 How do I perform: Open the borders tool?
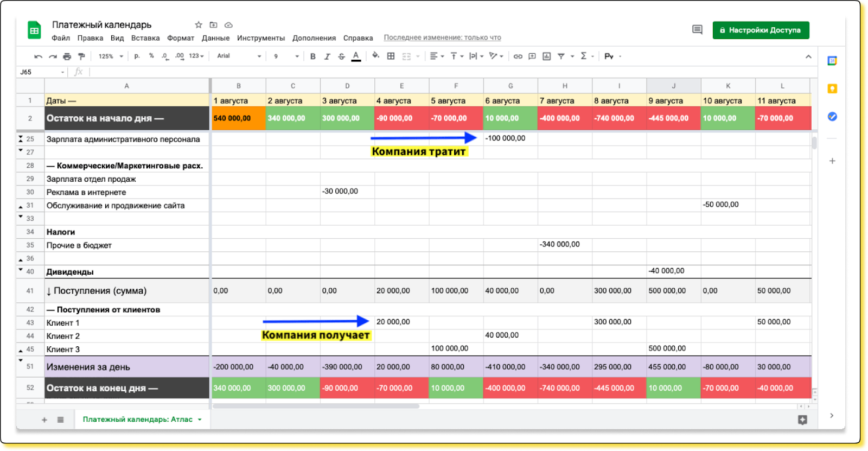(x=391, y=56)
